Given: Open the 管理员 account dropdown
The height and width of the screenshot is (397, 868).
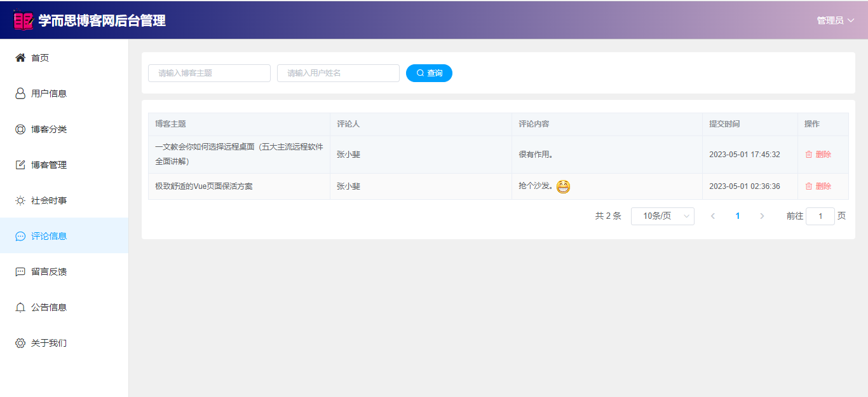Looking at the screenshot, I should (835, 20).
